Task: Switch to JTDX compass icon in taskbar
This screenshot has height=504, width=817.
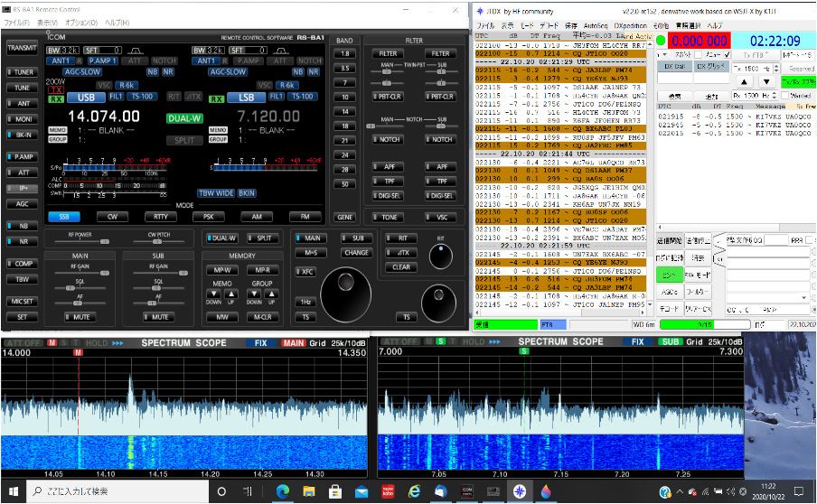Action: [520, 491]
